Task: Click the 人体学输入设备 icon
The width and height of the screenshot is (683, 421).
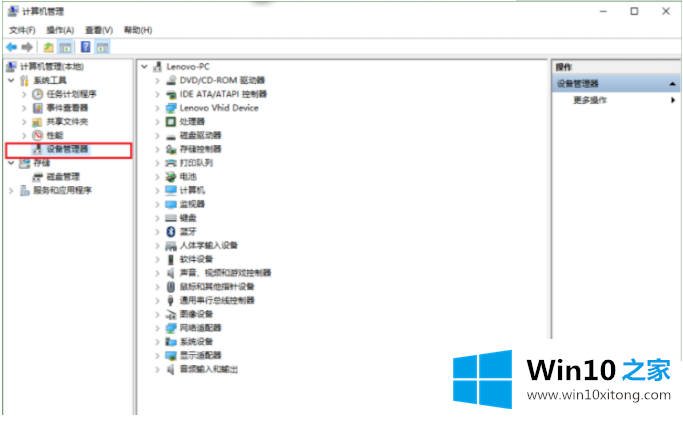Action: click(x=171, y=246)
